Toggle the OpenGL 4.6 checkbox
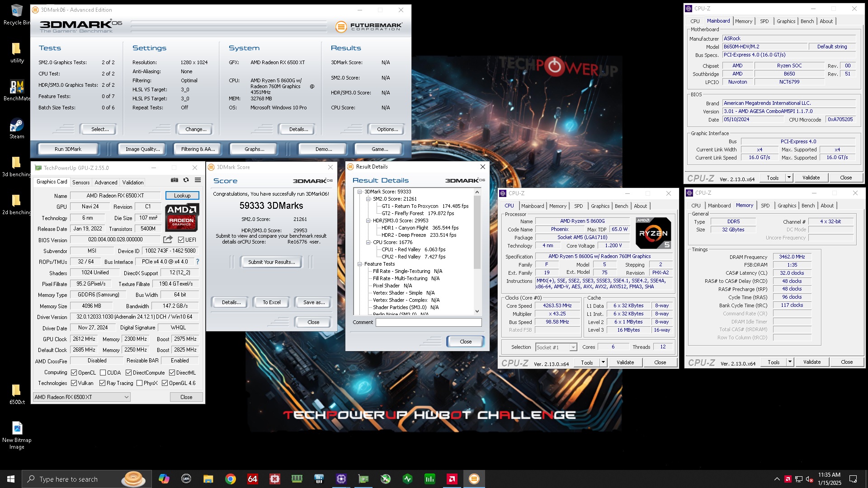Viewport: 868px width, 488px height. (x=165, y=383)
